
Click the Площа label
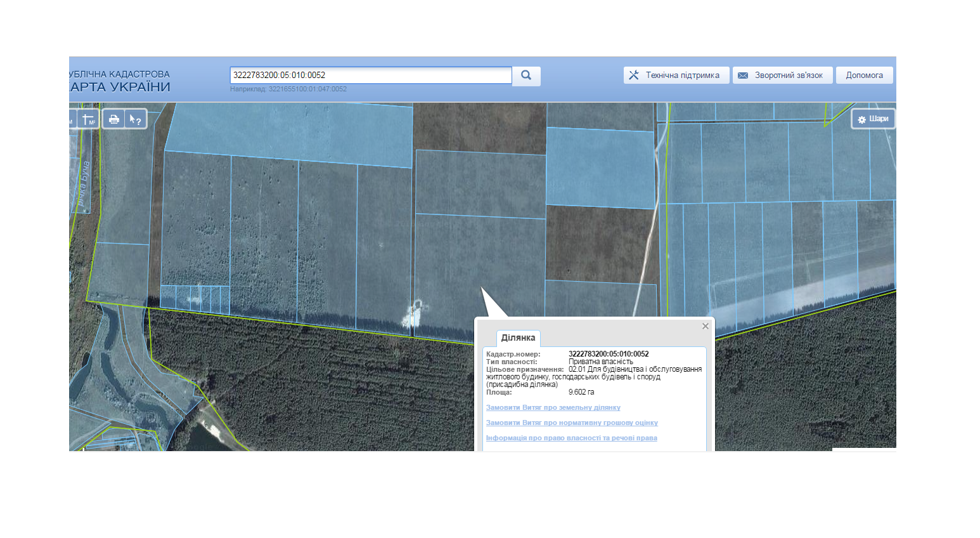(x=499, y=392)
